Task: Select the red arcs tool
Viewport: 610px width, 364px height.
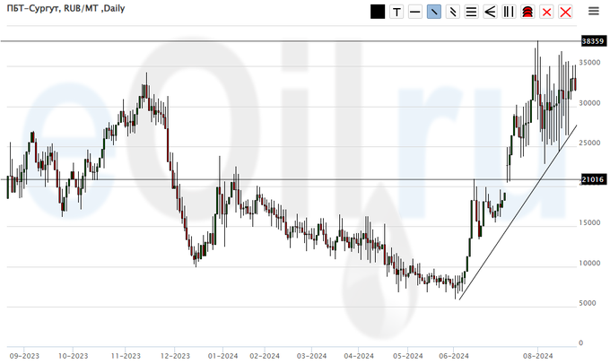Action: [x=527, y=12]
